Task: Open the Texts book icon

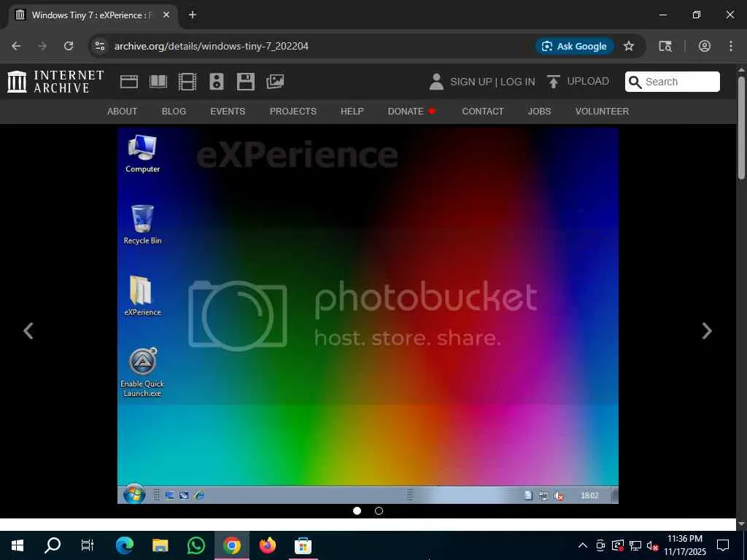Action: click(158, 82)
